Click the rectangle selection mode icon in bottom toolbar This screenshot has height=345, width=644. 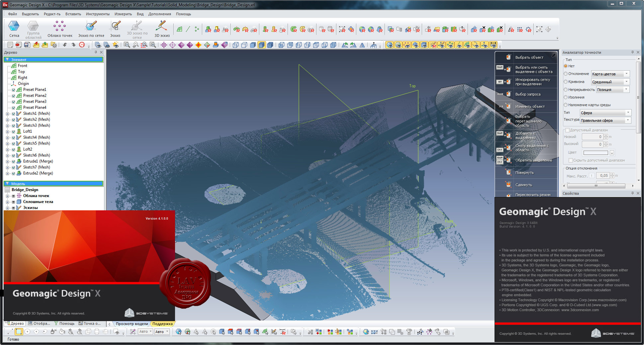click(19, 331)
